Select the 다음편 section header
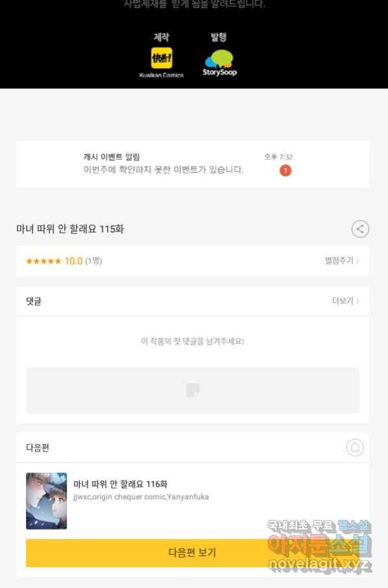Screen dimensions: 388x588 pos(38,447)
